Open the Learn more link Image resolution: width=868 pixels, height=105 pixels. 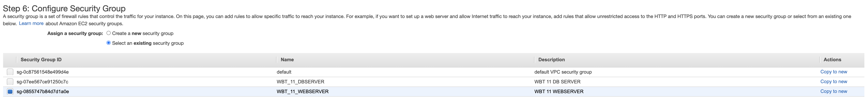[31, 23]
